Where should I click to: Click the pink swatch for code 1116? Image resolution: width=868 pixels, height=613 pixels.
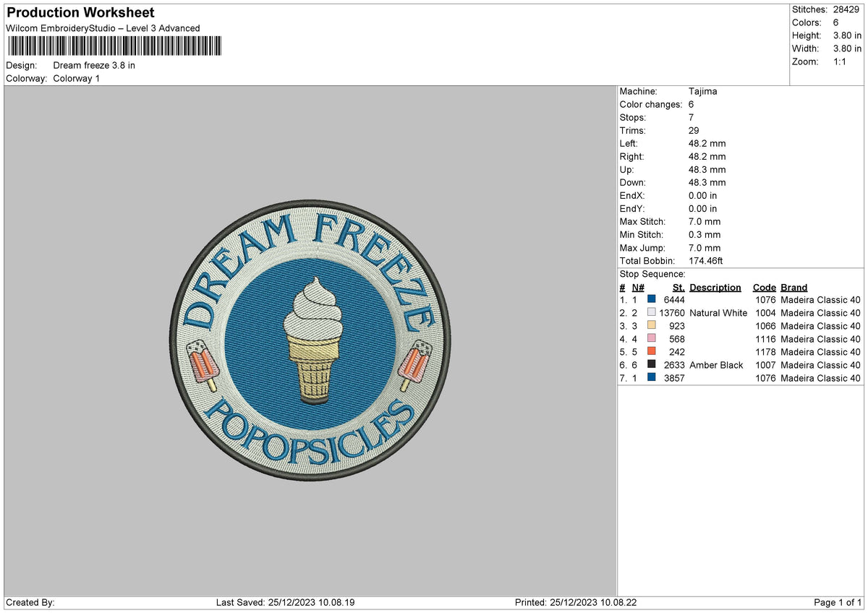[x=652, y=338]
